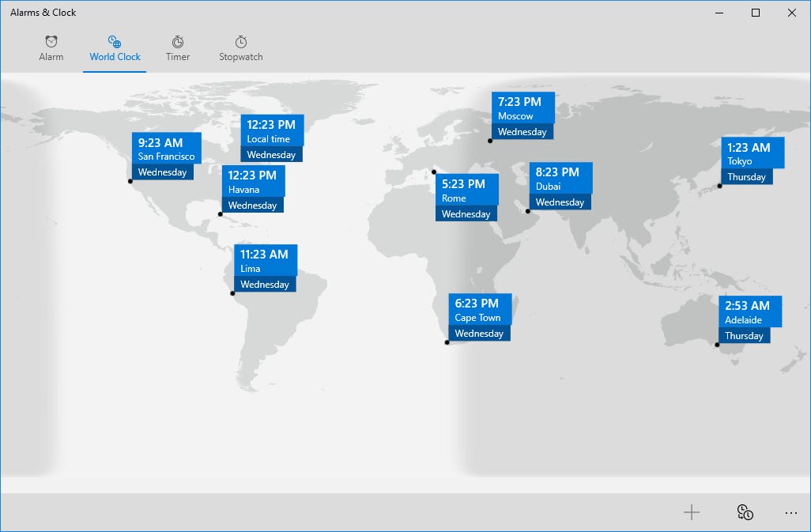Screen dimensions: 811x532
Task: Switch to the Alarm tab
Action: [51, 49]
